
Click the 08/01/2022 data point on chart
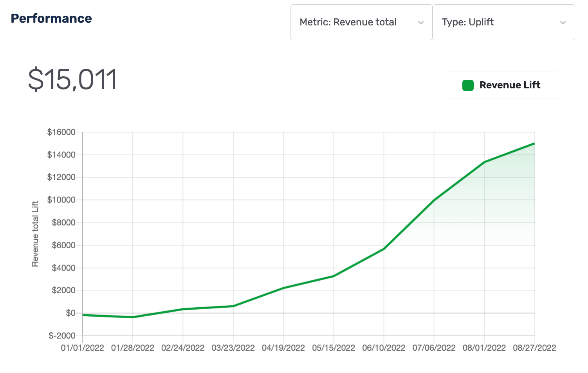(485, 162)
